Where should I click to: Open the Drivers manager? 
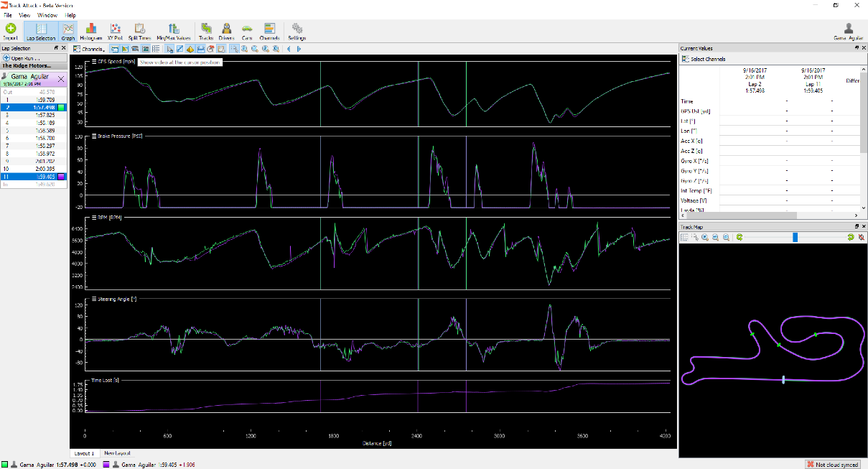(226, 30)
